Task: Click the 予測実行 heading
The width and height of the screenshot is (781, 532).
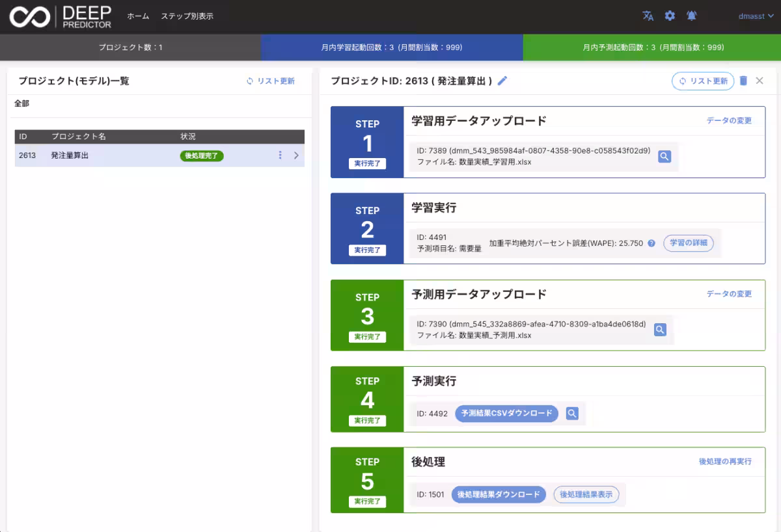Action: coord(434,381)
